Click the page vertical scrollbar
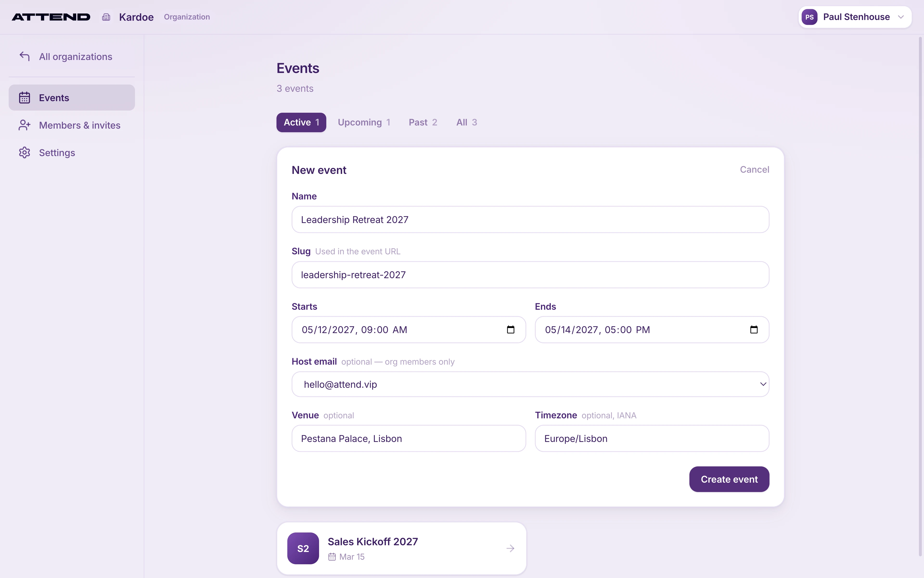The image size is (924, 578). (920, 296)
